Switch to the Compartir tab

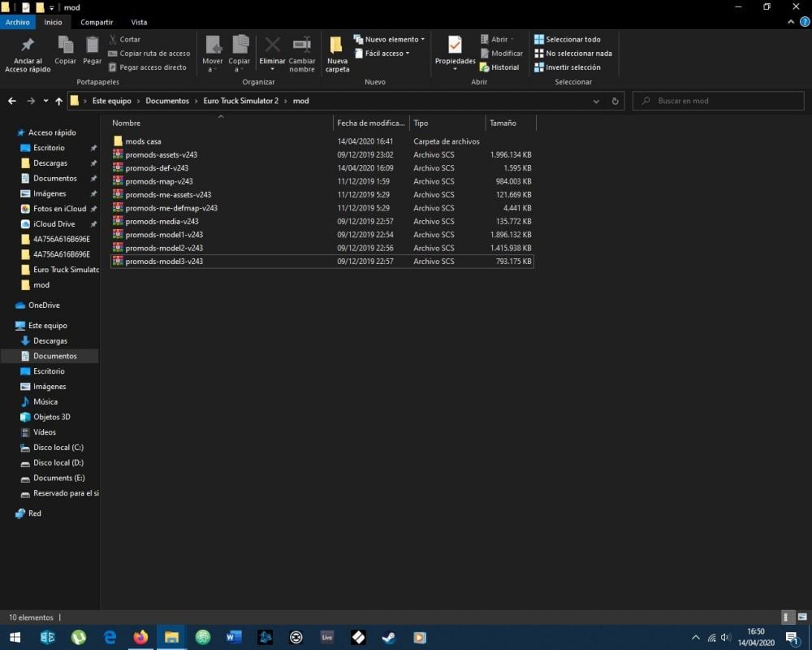tap(97, 22)
